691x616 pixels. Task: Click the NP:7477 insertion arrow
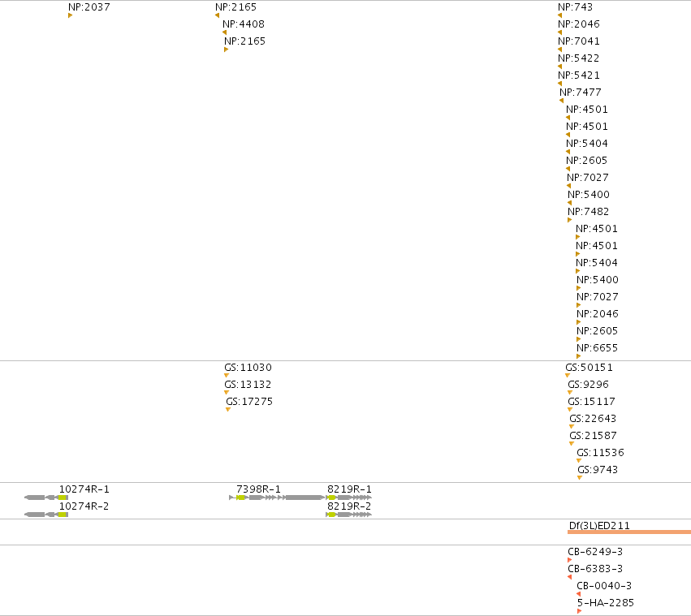[561, 101]
